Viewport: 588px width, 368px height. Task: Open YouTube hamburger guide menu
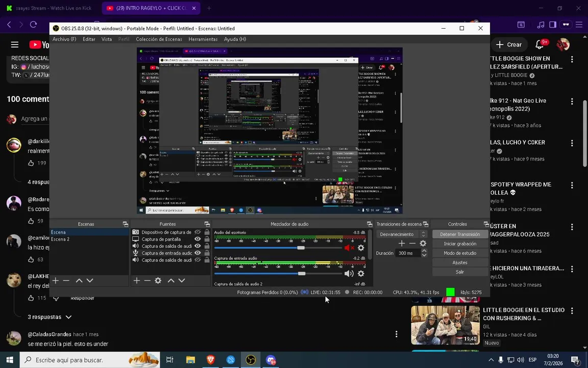15,44
